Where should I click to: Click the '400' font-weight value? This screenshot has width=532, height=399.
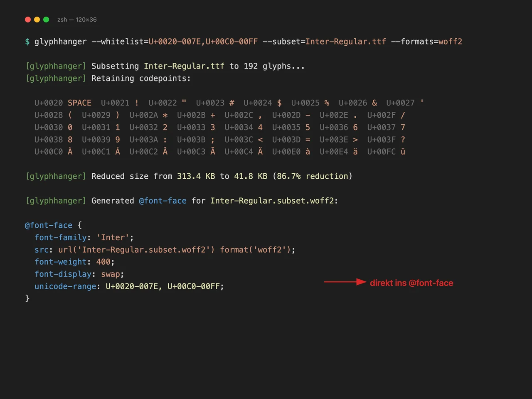tap(103, 262)
